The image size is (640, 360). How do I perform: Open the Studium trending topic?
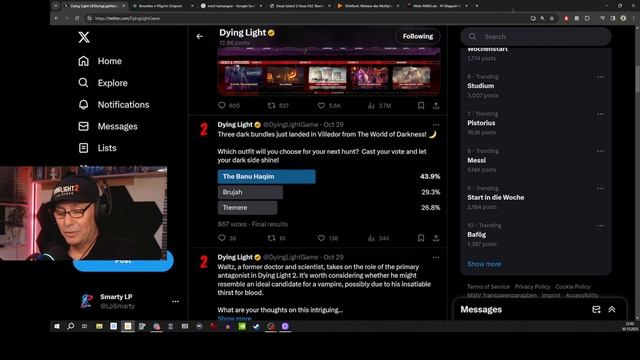[x=481, y=86]
